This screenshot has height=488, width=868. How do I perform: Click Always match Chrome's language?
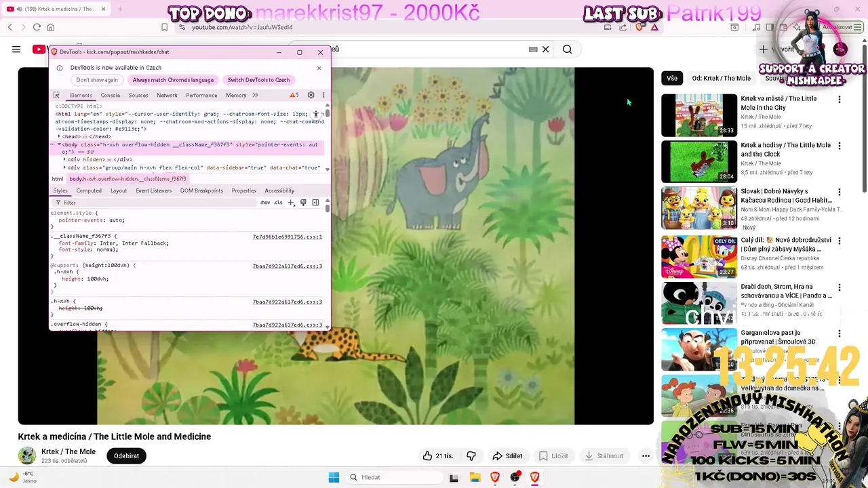point(173,80)
